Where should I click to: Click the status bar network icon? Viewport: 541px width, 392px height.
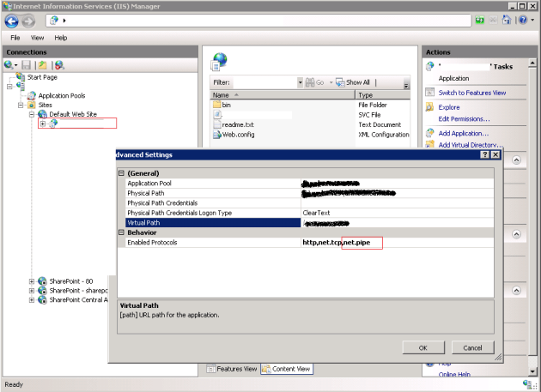527,384
